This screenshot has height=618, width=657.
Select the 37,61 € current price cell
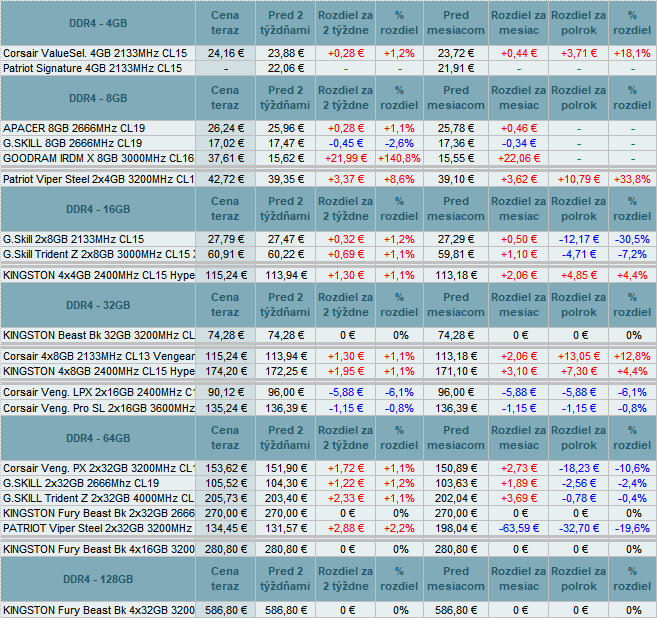pyautogui.click(x=225, y=158)
